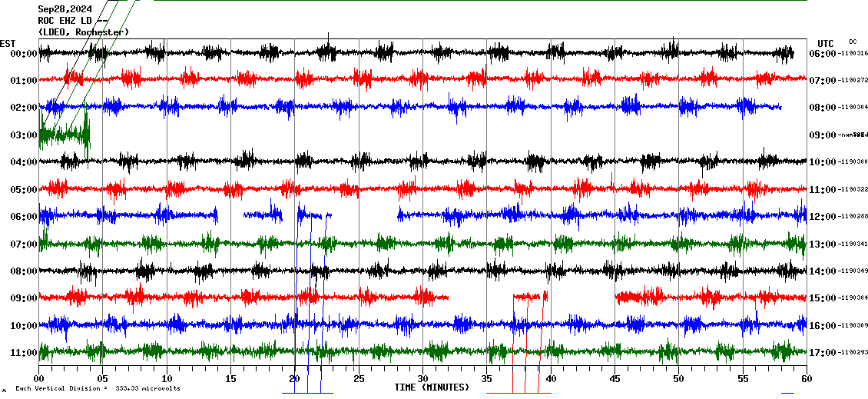Click the DC offset value beside 06:00 UTC
Screen dimensions: 868x399
pyautogui.click(x=853, y=54)
